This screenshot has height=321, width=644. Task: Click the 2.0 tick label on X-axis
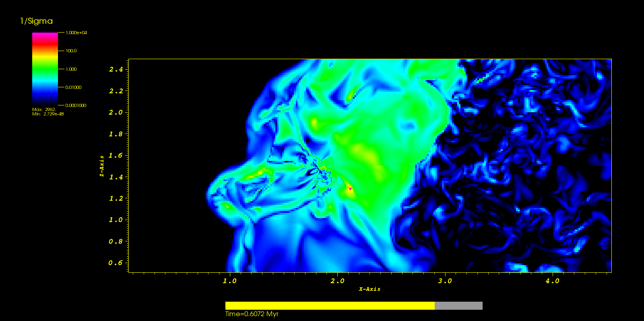tap(337, 281)
